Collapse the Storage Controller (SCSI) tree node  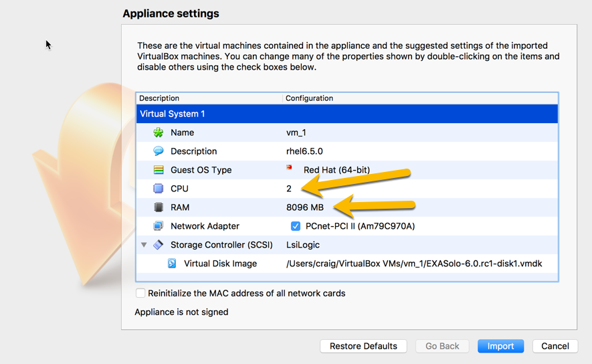click(144, 245)
